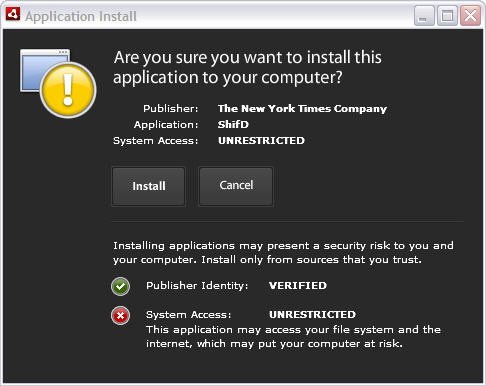Image resolution: width=486 pixels, height=386 pixels.
Task: Minimize the Application Install window
Action: [x=424, y=15]
